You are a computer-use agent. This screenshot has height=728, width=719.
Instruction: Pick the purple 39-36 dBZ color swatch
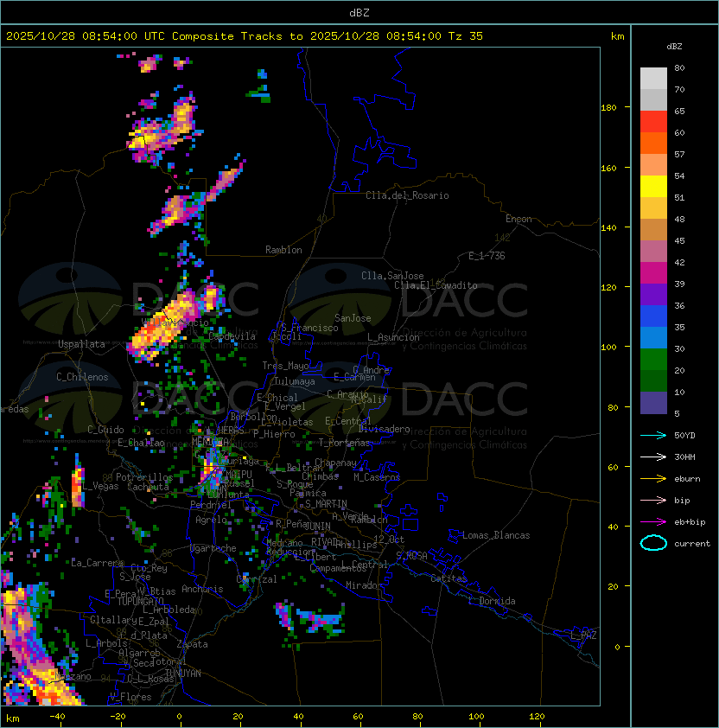[x=653, y=294]
